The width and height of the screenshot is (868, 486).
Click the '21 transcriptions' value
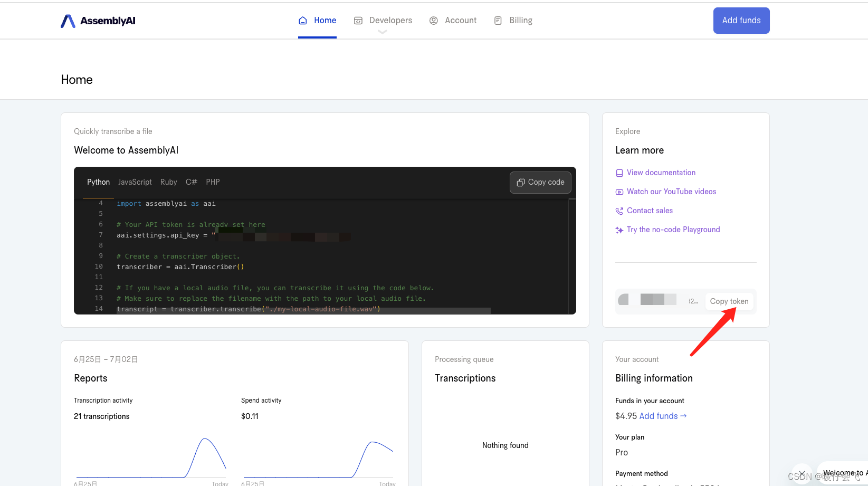tap(102, 416)
